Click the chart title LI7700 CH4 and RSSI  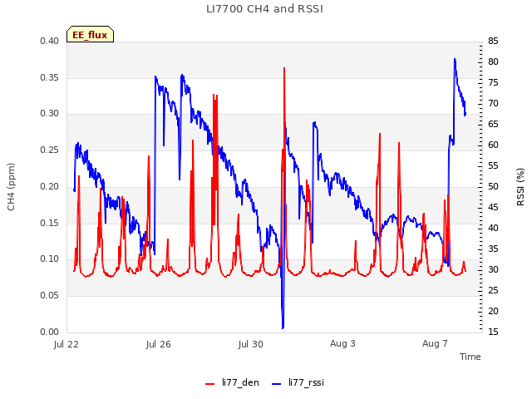264,9
